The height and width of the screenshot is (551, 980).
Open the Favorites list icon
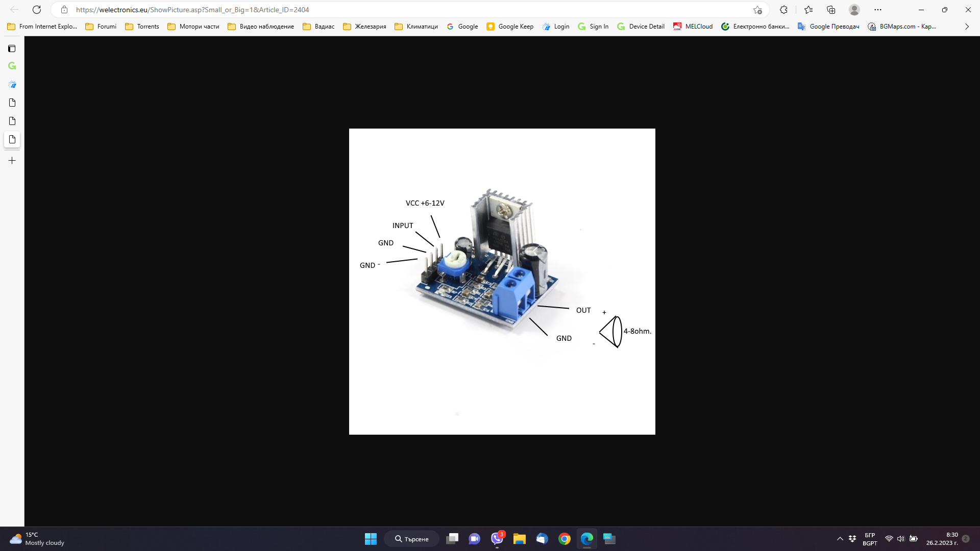click(x=808, y=10)
